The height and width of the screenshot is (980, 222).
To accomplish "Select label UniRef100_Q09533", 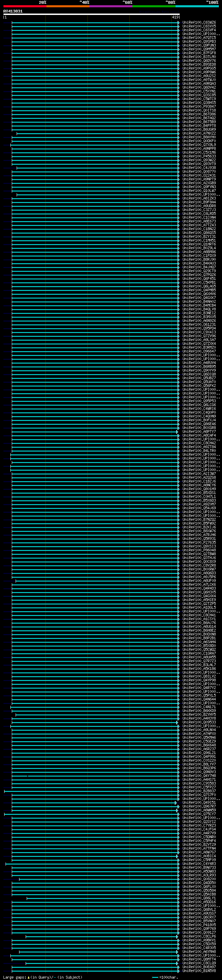I will (x=199, y=722).
